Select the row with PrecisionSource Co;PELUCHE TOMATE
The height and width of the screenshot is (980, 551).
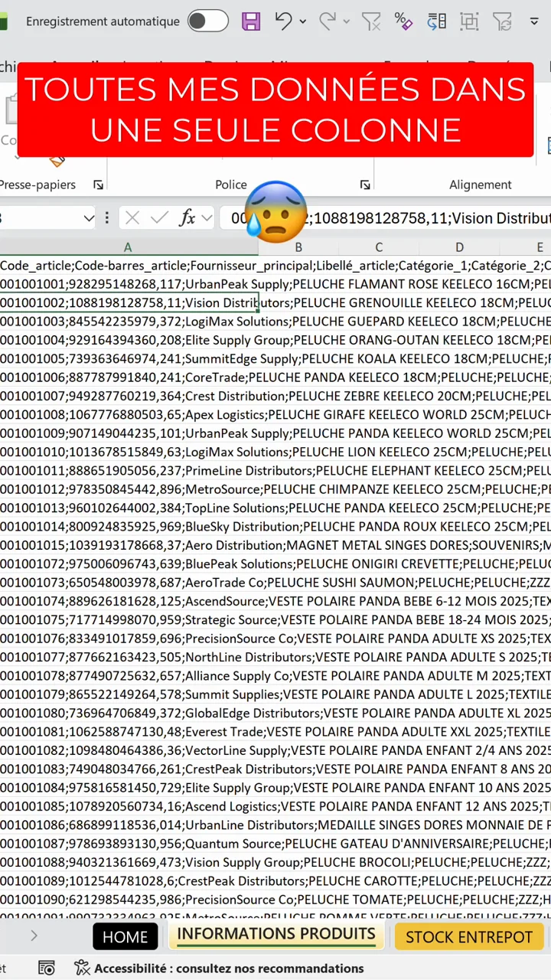[275, 900]
